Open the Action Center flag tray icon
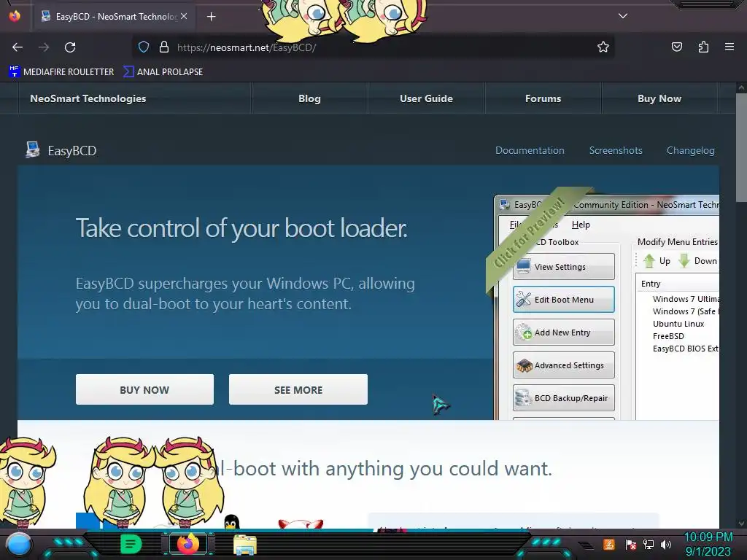The height and width of the screenshot is (560, 747). pos(631,545)
